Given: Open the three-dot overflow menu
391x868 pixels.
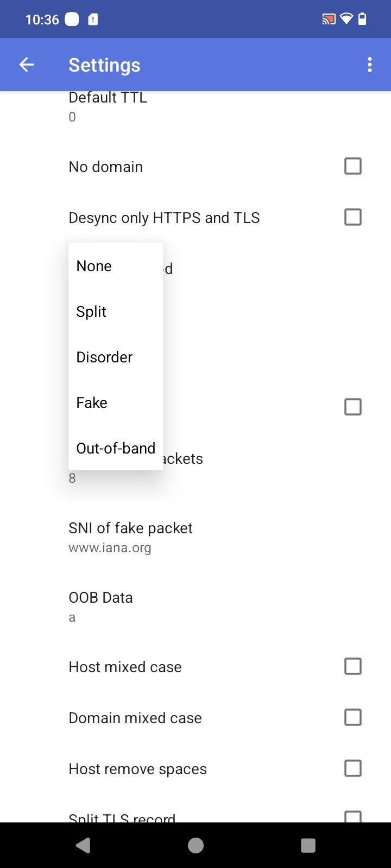Looking at the screenshot, I should tap(370, 65).
